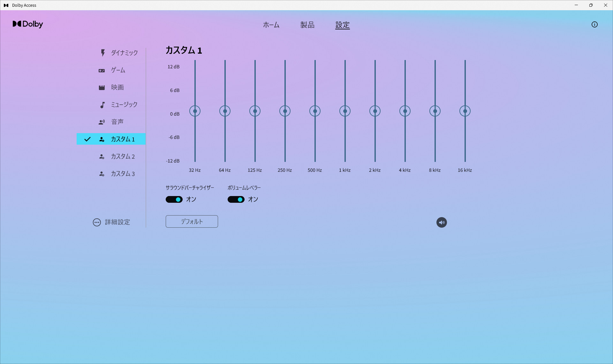Select the Game preset gamepad icon
Viewport: 613px width, 364px height.
point(102,70)
